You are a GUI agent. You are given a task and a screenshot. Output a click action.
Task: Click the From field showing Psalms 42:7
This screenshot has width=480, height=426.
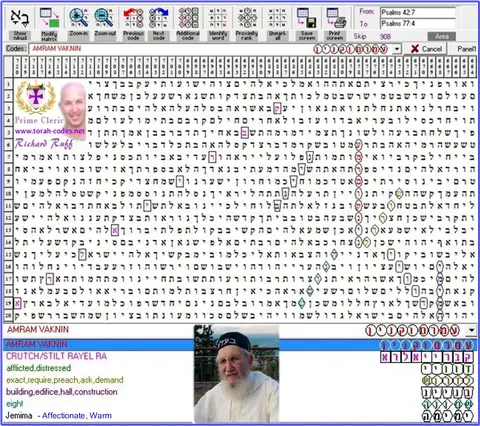418,13
